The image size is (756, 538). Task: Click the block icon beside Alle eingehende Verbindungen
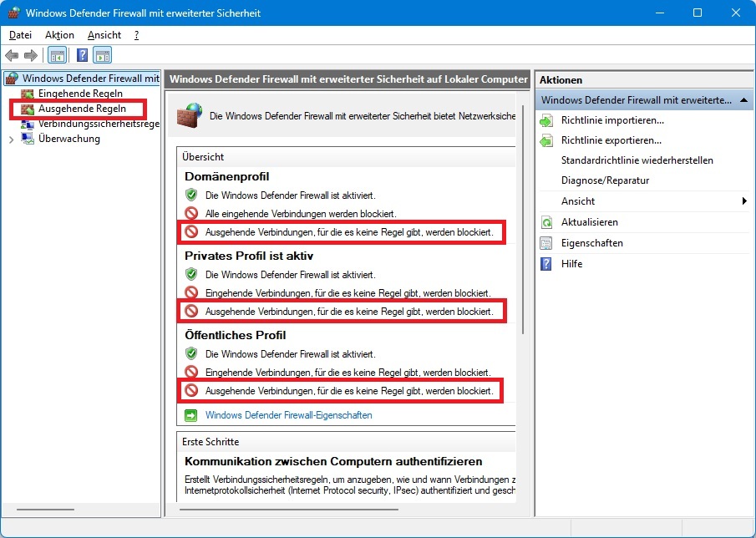[191, 214]
